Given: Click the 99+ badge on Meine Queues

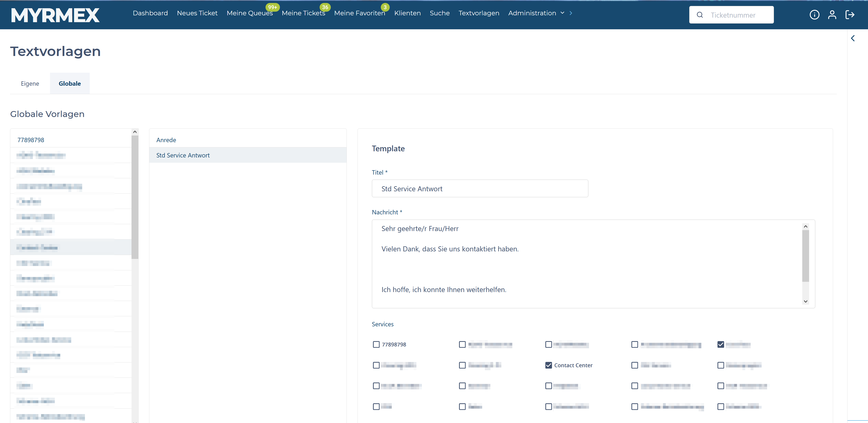Looking at the screenshot, I should coord(272,7).
